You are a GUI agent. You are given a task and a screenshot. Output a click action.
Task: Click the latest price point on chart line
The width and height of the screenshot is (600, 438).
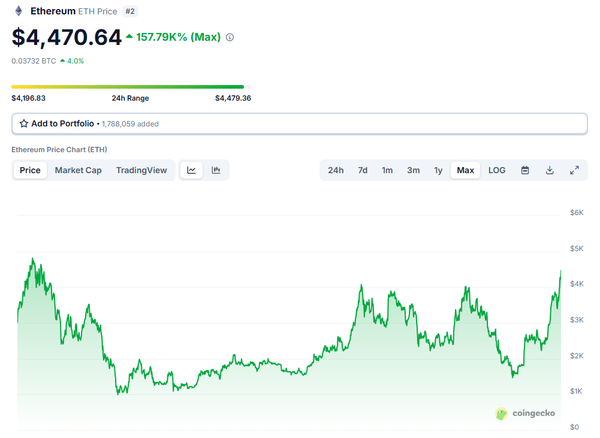(x=561, y=271)
